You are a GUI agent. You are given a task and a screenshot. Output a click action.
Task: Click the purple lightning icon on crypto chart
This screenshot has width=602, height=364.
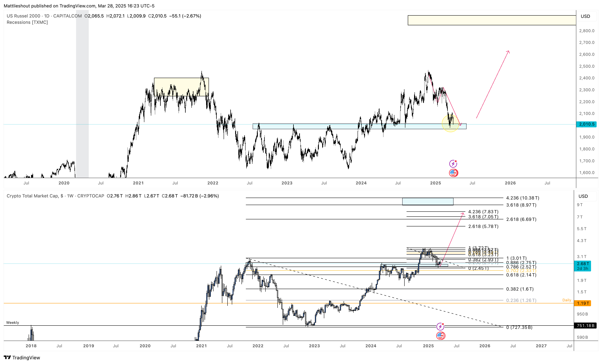click(x=440, y=326)
